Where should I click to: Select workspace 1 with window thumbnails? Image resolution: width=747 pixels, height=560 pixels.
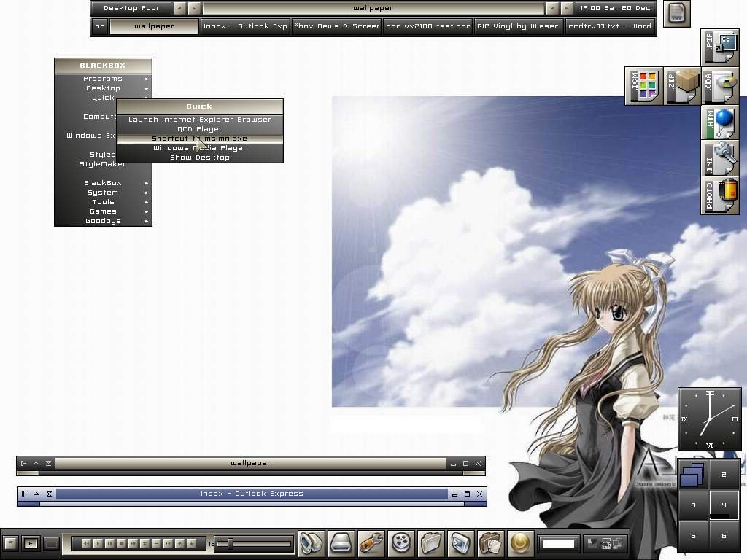point(693,475)
